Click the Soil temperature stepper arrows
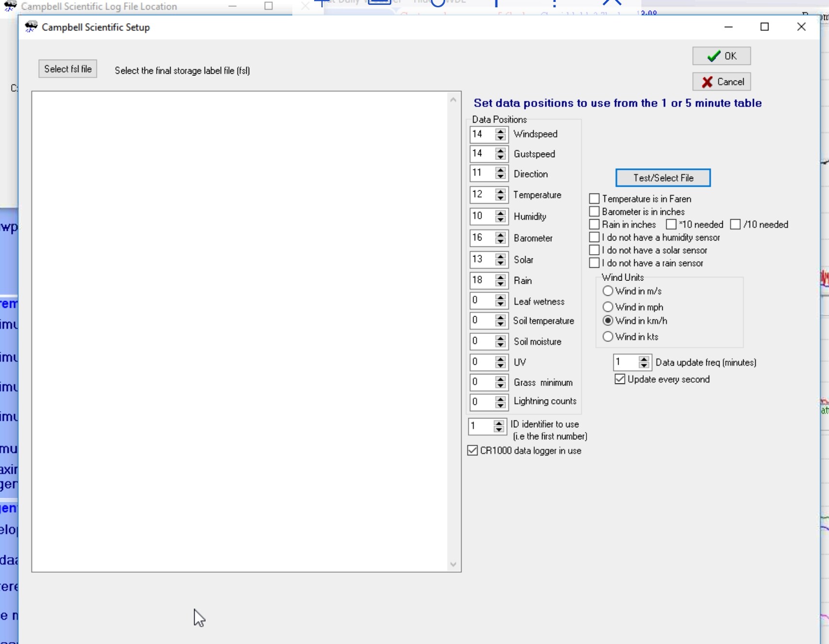Viewport: 829px width, 644px height. (501, 321)
